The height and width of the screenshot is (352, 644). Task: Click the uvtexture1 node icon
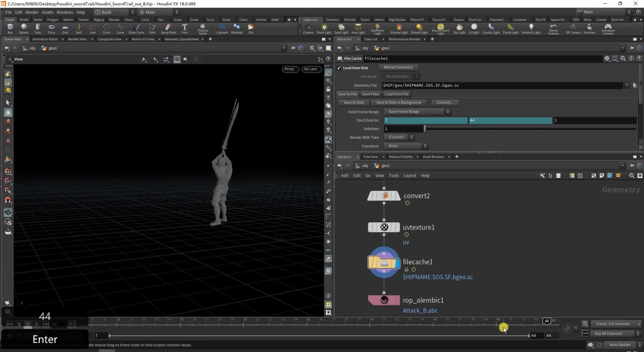pos(384,227)
